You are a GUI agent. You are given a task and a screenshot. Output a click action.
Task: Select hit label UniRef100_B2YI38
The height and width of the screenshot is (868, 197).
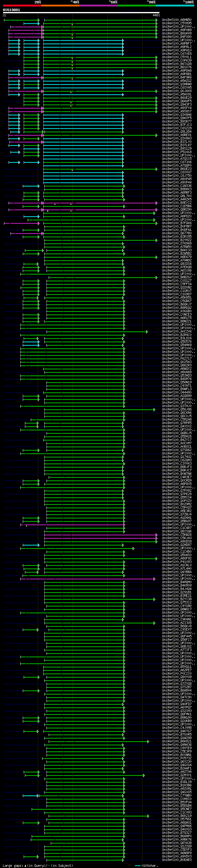[x=177, y=599]
